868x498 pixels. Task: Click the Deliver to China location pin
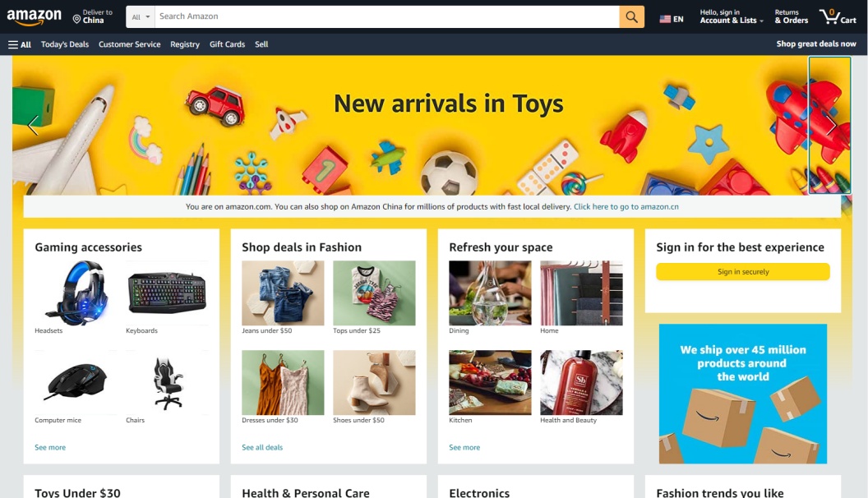77,20
